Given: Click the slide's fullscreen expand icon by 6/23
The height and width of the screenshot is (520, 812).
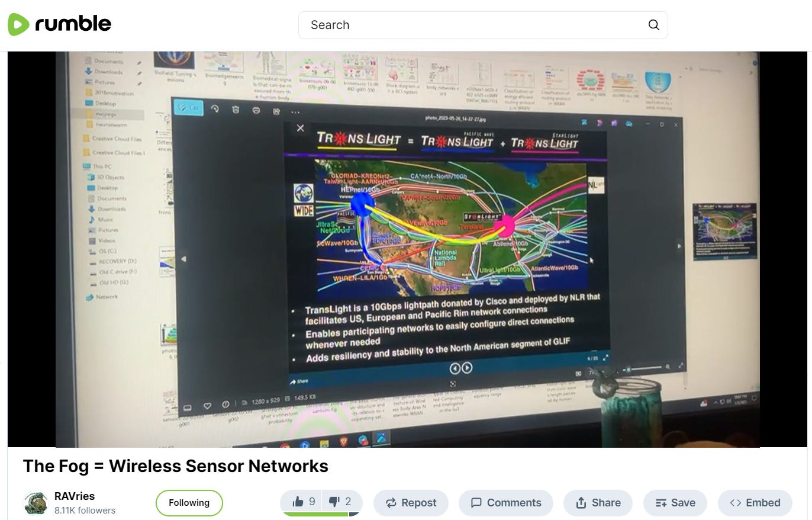Looking at the screenshot, I should coord(605,358).
